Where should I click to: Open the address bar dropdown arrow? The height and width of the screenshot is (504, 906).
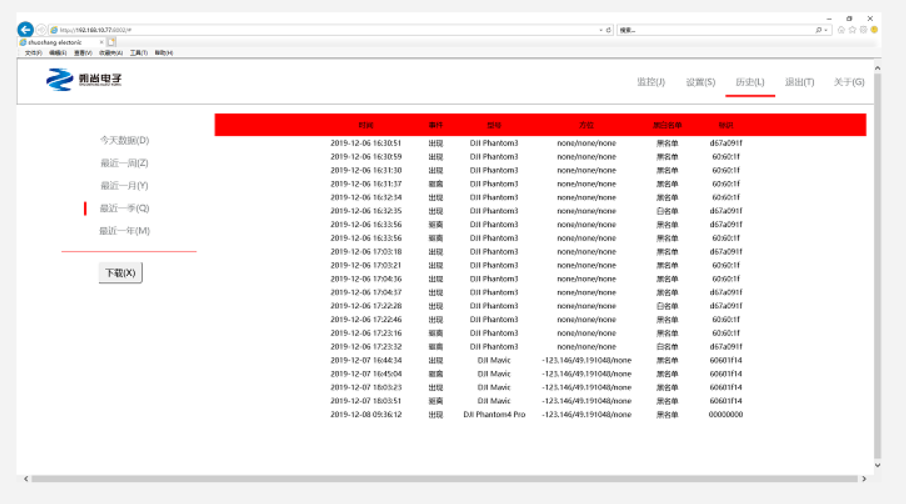tap(601, 29)
